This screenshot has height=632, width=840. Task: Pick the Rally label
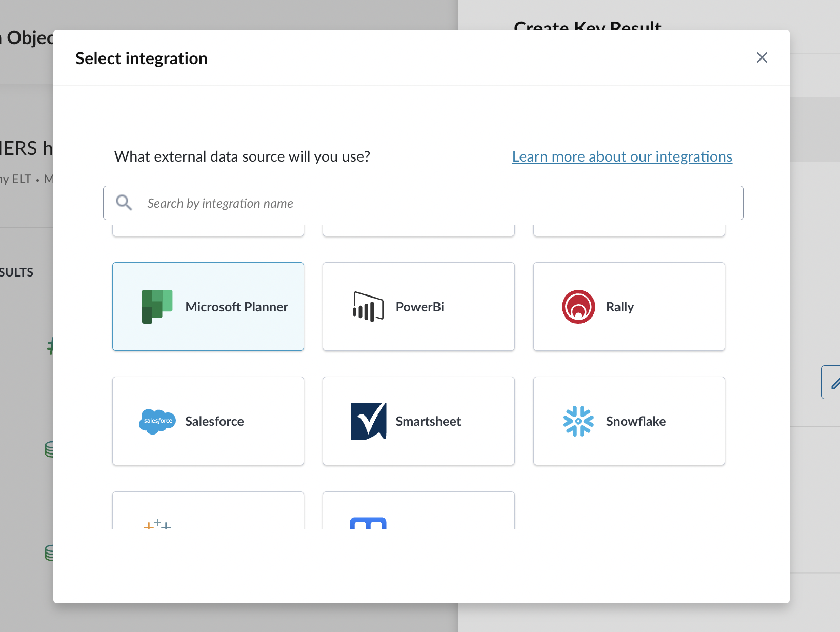(619, 307)
